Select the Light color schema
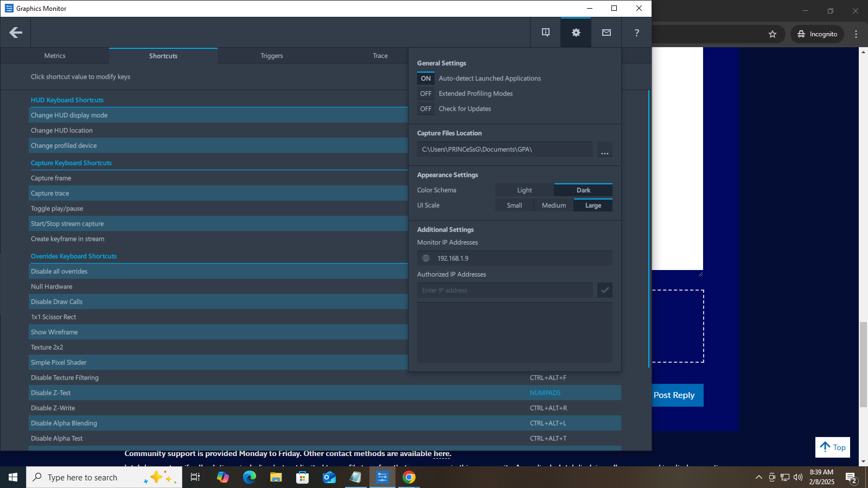868x488 pixels. coord(524,190)
